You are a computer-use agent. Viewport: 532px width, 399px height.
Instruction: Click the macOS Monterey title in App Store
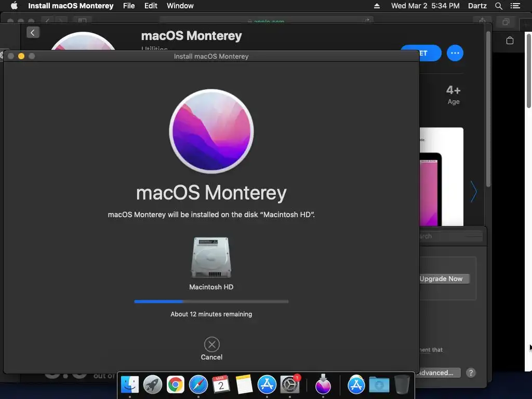tap(191, 36)
